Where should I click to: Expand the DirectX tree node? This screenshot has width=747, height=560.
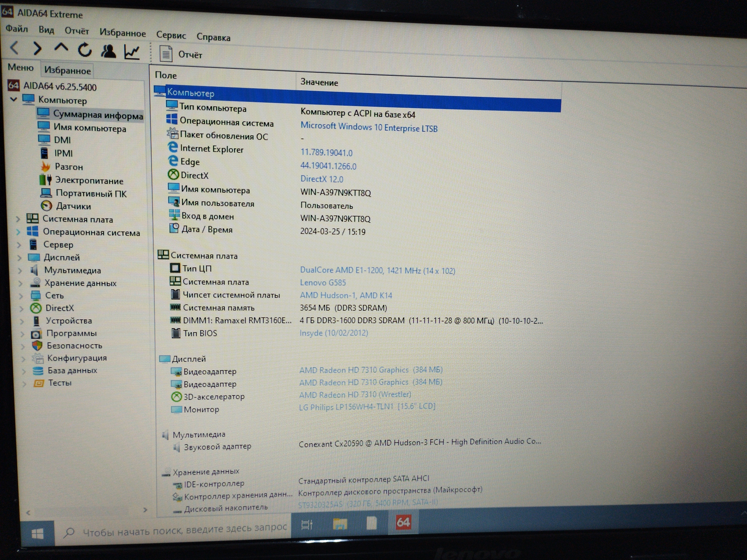[x=21, y=308]
